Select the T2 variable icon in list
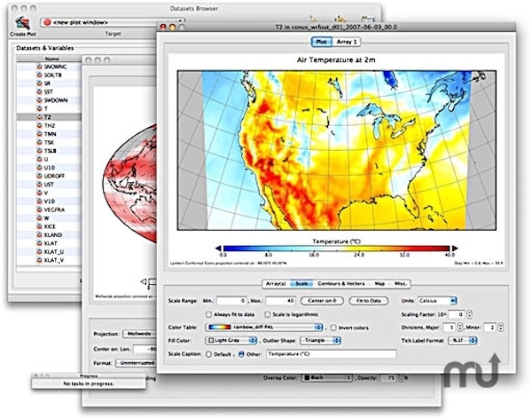 [x=39, y=117]
